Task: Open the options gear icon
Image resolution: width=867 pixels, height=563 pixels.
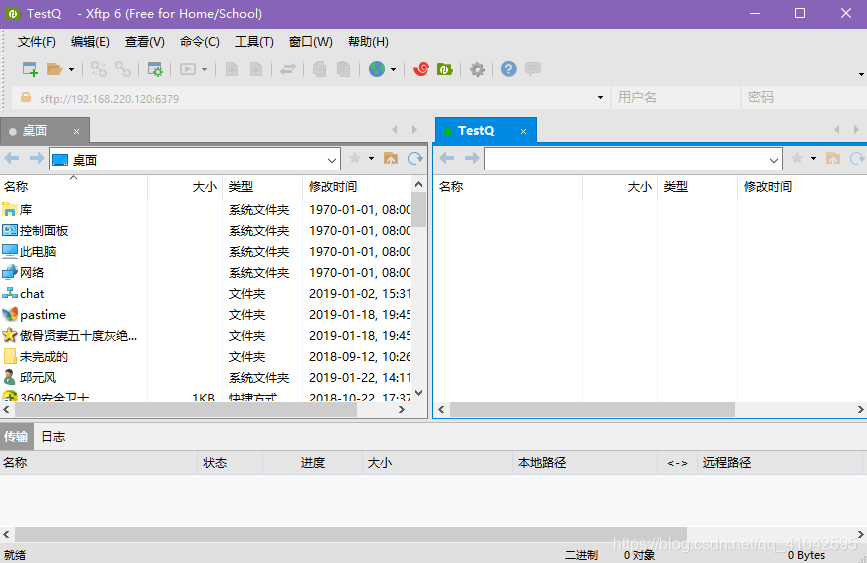Action: (x=477, y=69)
